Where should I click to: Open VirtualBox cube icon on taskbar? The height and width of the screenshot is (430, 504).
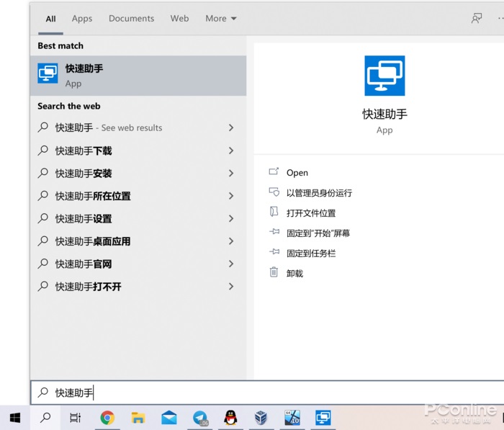261,418
